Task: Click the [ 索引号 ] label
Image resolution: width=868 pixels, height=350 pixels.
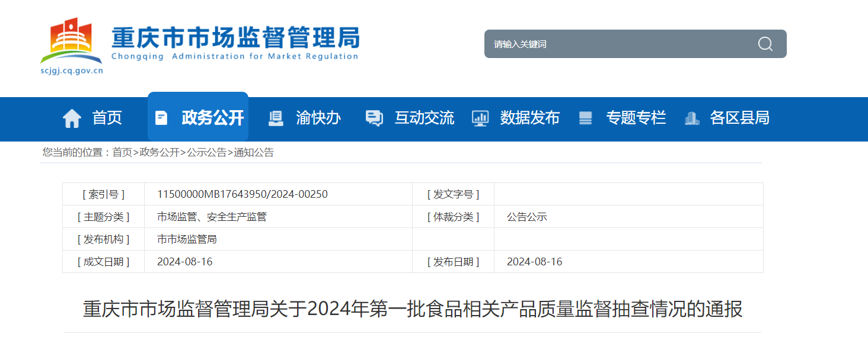Action: click(103, 194)
